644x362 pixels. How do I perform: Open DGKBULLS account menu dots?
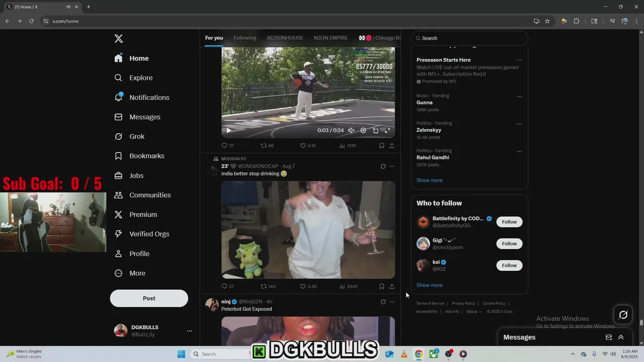(190, 331)
